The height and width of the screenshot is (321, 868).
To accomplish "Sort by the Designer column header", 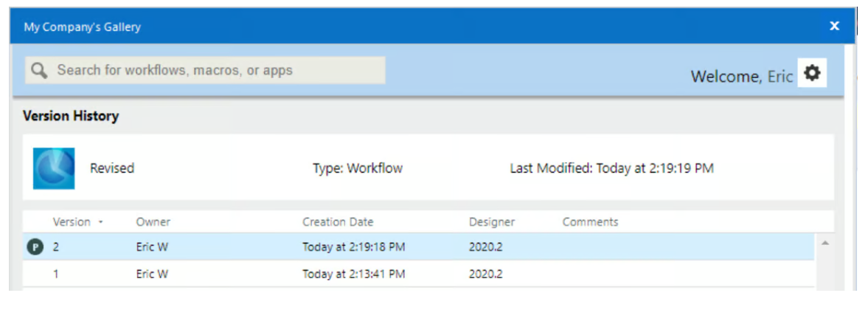I will pos(492,222).
